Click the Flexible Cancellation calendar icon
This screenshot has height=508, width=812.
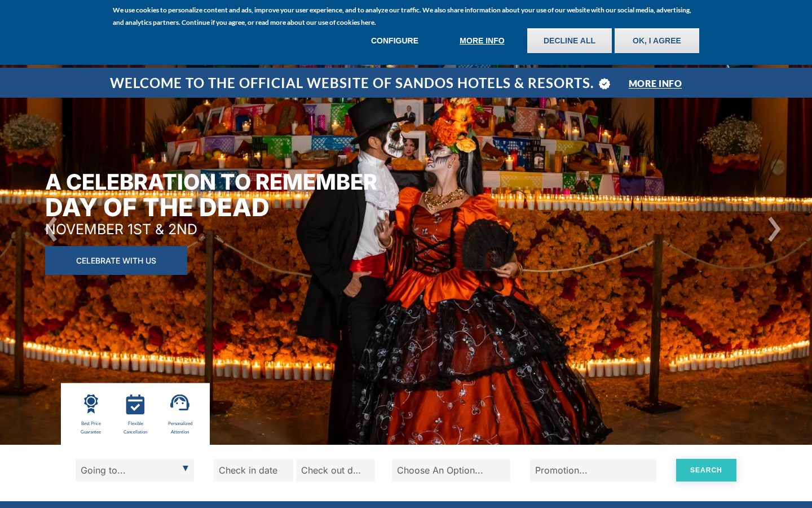click(135, 404)
